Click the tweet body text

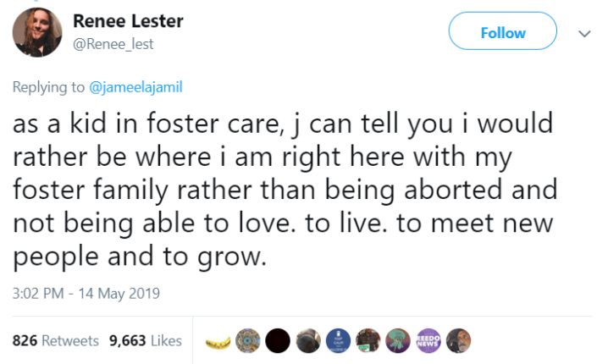pos(279,191)
